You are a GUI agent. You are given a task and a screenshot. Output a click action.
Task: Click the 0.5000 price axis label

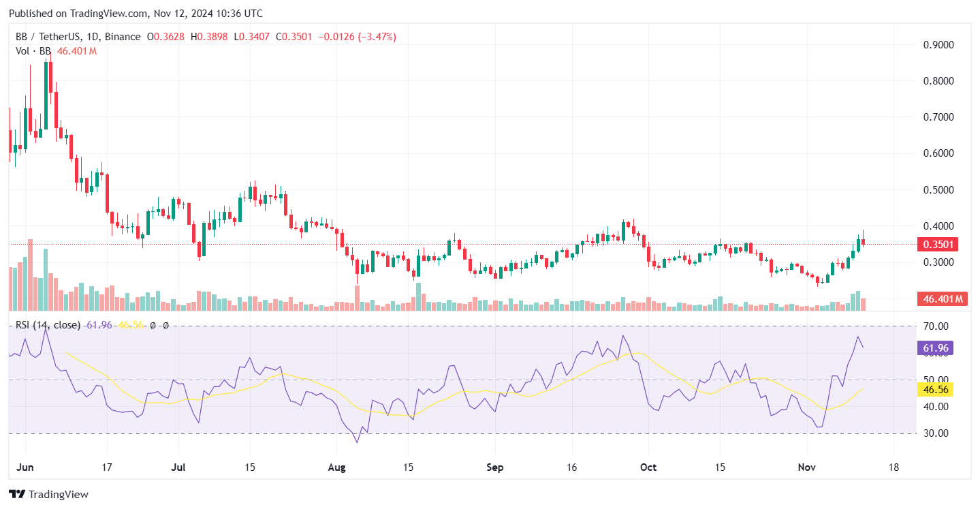(x=938, y=189)
